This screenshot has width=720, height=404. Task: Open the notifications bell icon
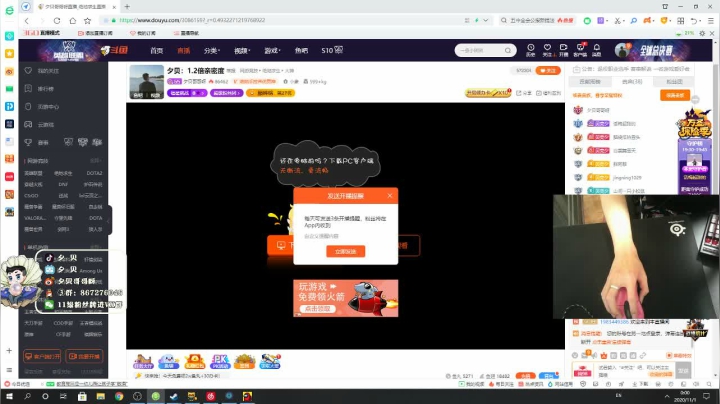(596, 50)
